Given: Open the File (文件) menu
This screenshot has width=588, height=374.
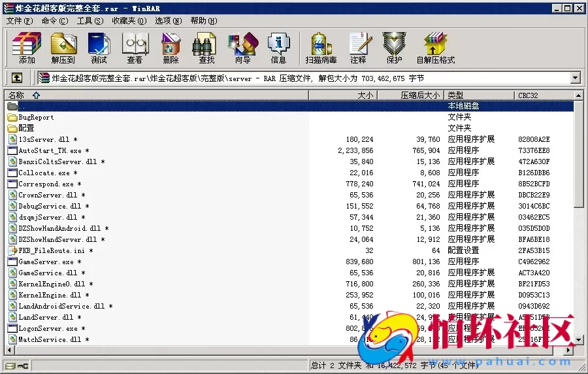Looking at the screenshot, I should pyautogui.click(x=20, y=21).
